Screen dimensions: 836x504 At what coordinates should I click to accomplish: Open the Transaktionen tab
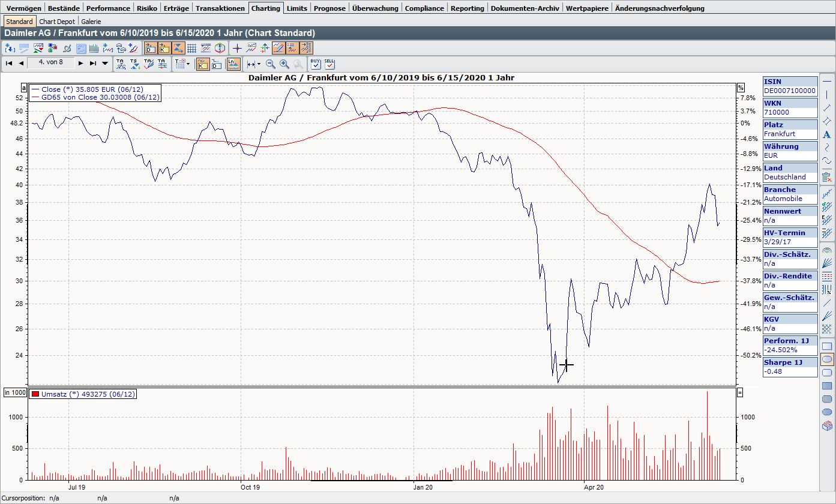pyautogui.click(x=220, y=8)
